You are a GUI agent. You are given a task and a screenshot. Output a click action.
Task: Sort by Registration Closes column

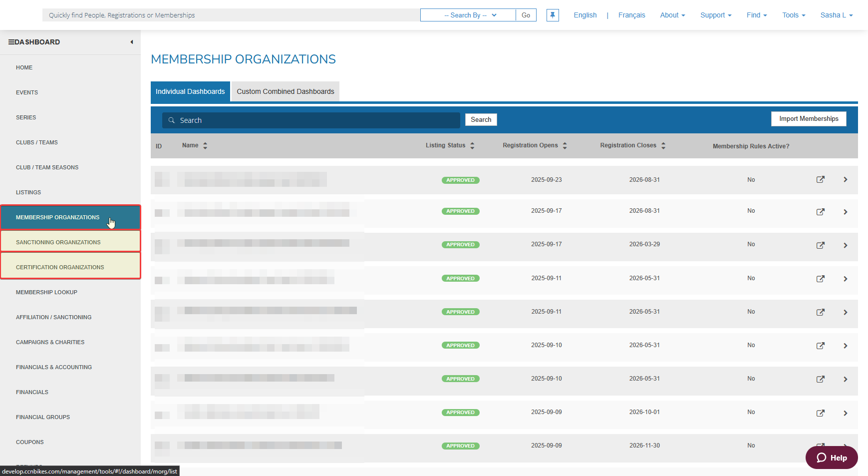point(663,146)
